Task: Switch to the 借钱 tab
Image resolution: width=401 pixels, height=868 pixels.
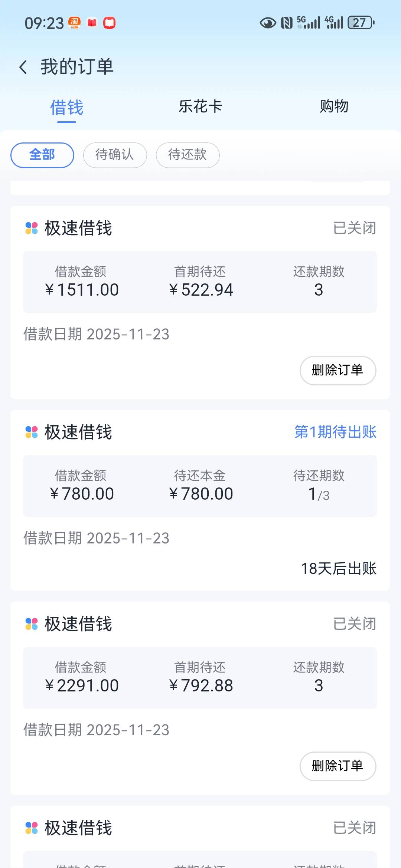Action: (67, 108)
